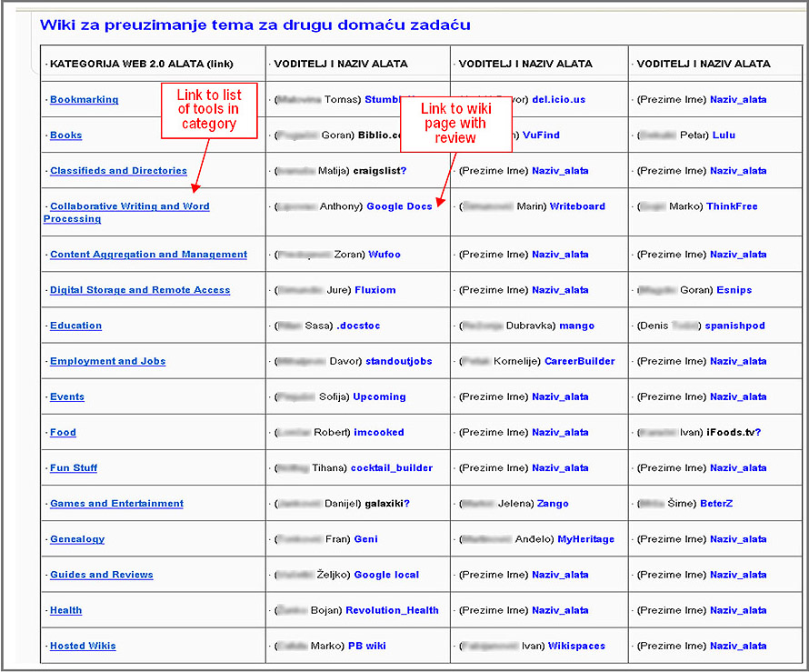Follow the PB wiki link
This screenshot has width=809, height=672.
point(367,647)
